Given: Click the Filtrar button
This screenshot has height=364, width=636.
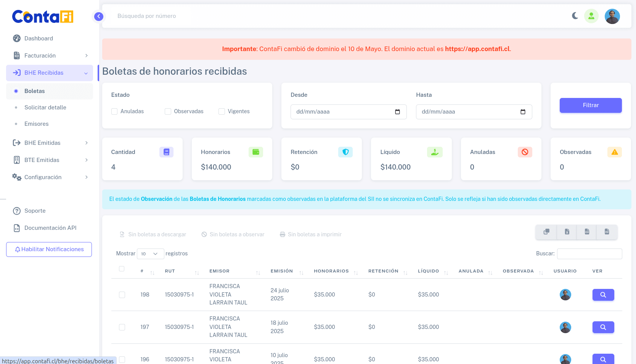Looking at the screenshot, I should [591, 105].
